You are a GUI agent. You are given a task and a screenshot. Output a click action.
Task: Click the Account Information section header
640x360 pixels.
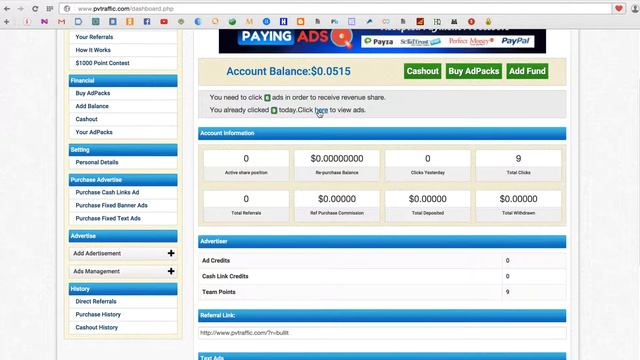click(x=382, y=133)
